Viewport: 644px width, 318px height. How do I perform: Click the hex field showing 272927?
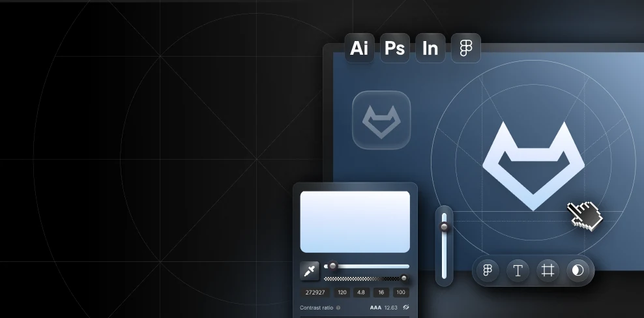click(x=315, y=293)
